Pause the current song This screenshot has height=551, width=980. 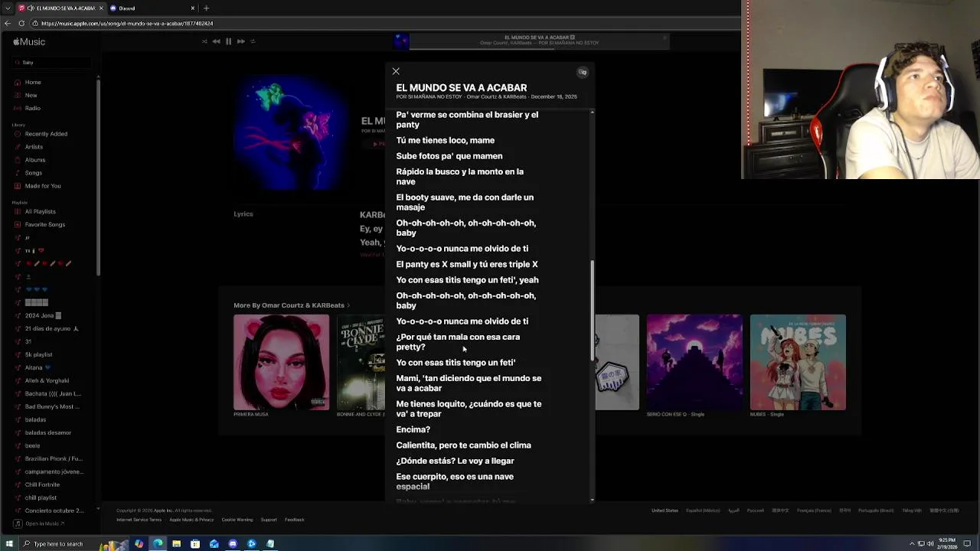pyautogui.click(x=228, y=41)
